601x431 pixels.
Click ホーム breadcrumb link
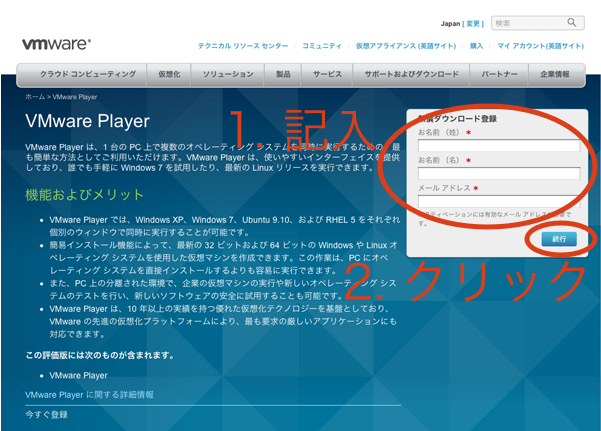35,97
